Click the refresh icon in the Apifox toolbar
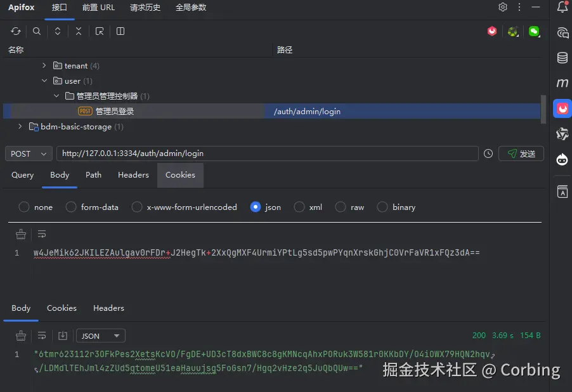 point(16,31)
